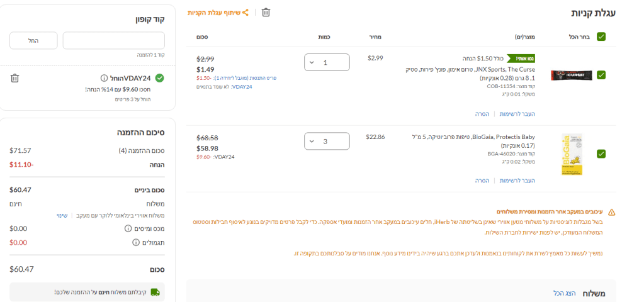This screenshot has height=302, width=644.
Task: Click the trash icon beside share cart
Action: click(266, 13)
